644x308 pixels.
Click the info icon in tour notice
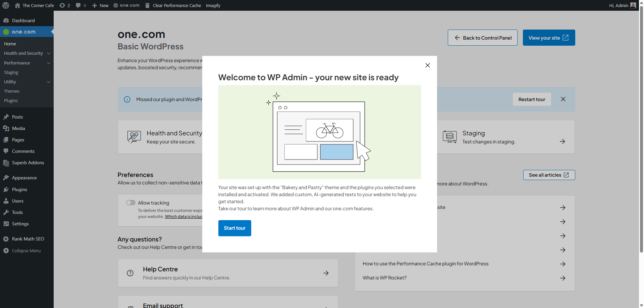click(127, 99)
